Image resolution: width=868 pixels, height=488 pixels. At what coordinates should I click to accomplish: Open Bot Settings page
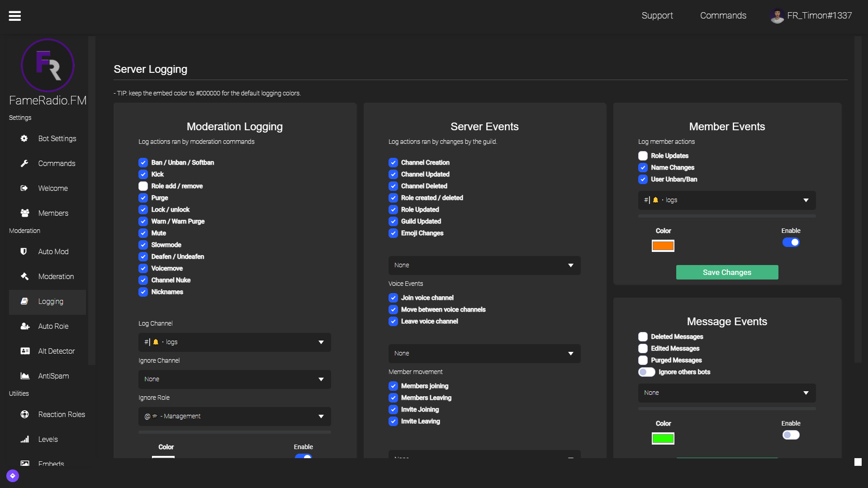point(47,138)
